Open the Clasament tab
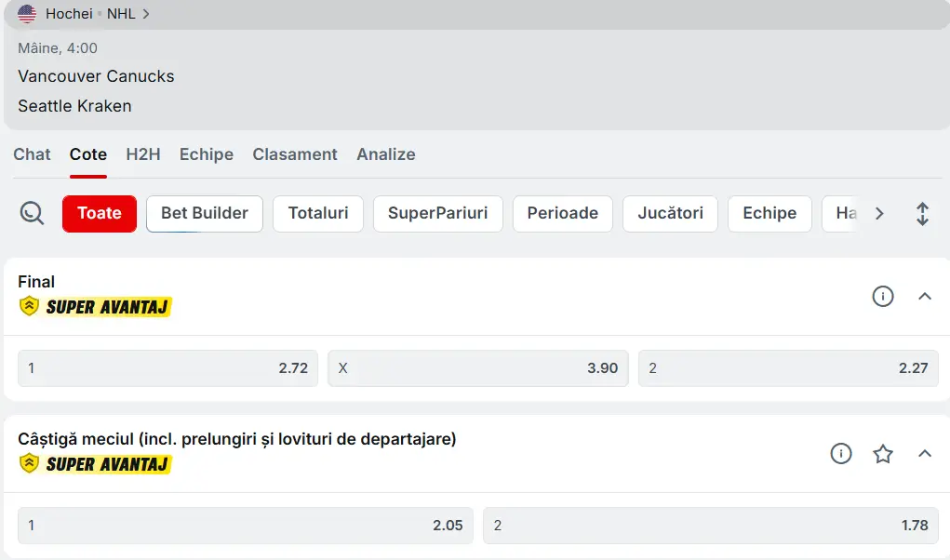This screenshot has height=560, width=950. coord(295,154)
